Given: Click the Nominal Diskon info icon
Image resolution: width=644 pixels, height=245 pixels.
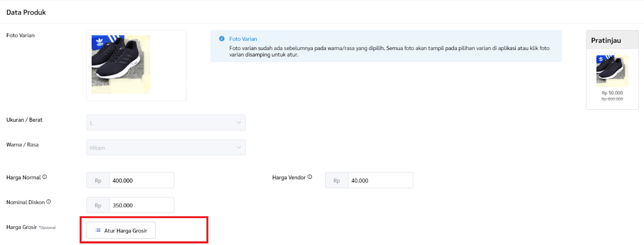Looking at the screenshot, I should coord(49,202).
